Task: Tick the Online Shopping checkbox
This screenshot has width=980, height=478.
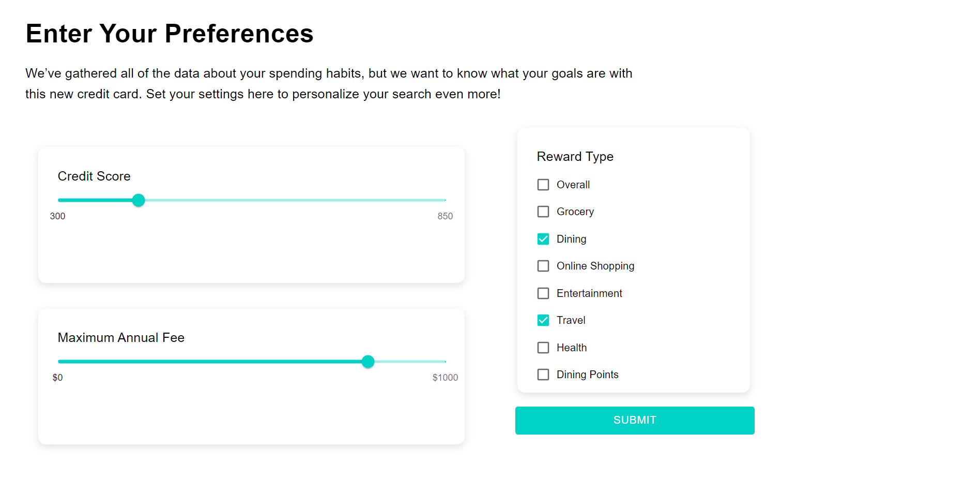Action: point(543,266)
